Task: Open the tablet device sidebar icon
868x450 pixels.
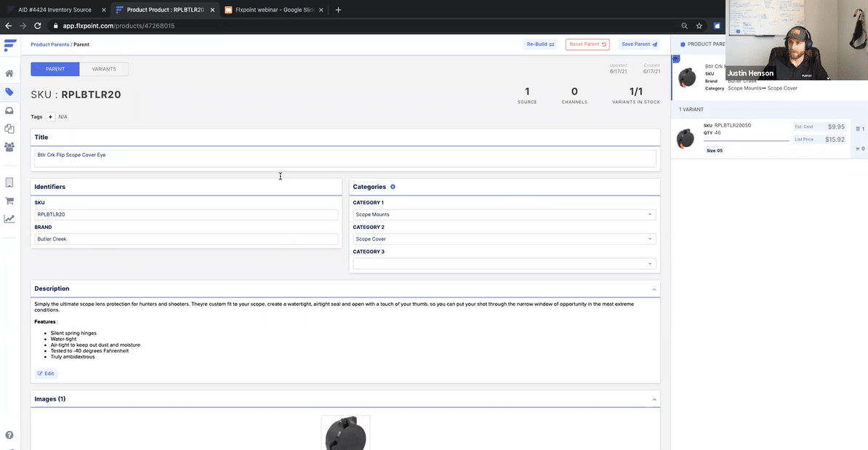Action: [9, 182]
